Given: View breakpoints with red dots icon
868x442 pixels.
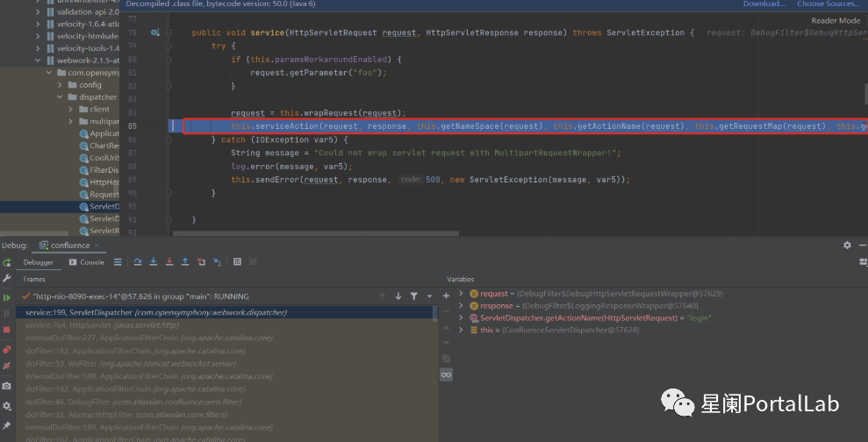Looking at the screenshot, I should (x=7, y=350).
